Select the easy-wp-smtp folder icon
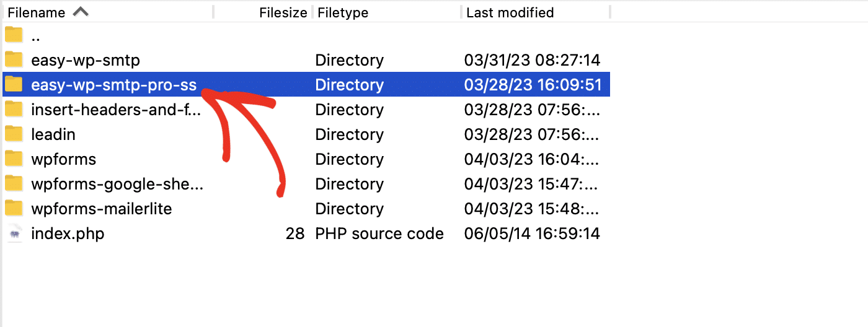The height and width of the screenshot is (327, 868). click(x=14, y=59)
